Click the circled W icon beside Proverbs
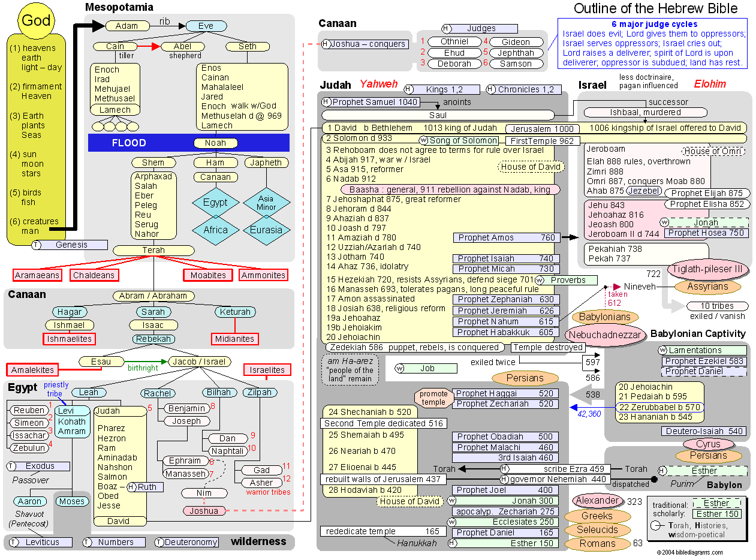The image size is (756, 560). [540, 280]
